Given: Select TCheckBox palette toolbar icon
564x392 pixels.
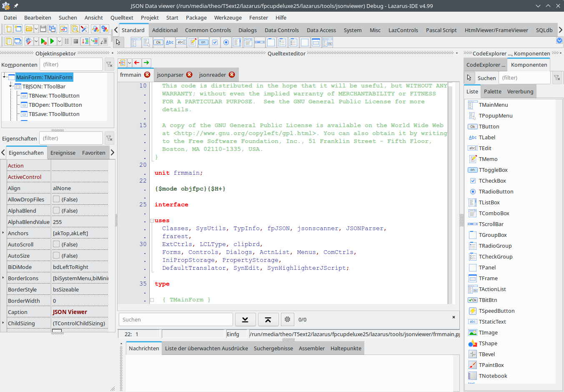Looking at the screenshot, I should click(x=215, y=42).
